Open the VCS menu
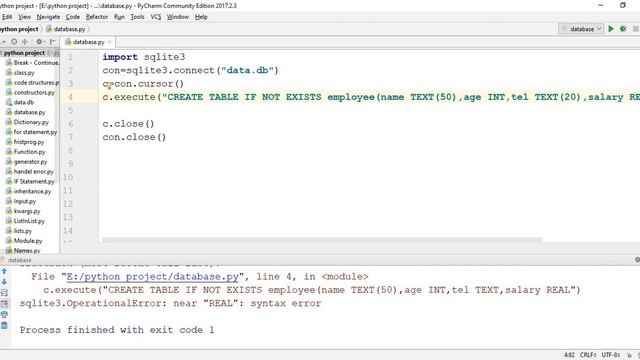 (156, 17)
